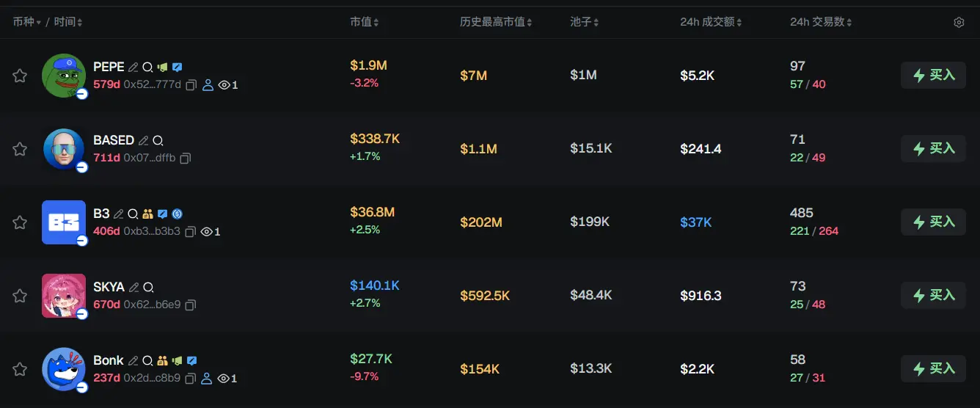This screenshot has height=408, width=980.
Task: Toggle the eye watchers icon for Bonk
Action: [x=224, y=379]
